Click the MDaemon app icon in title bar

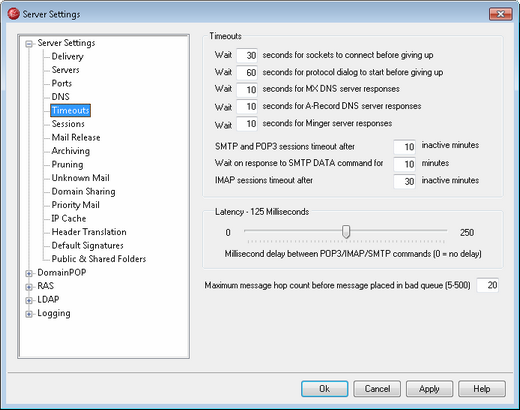14,14
